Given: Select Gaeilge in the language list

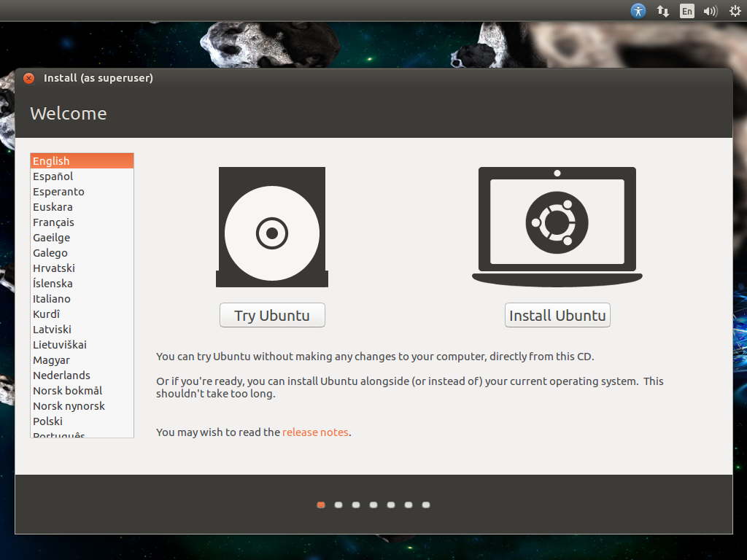Looking at the screenshot, I should coord(82,237).
